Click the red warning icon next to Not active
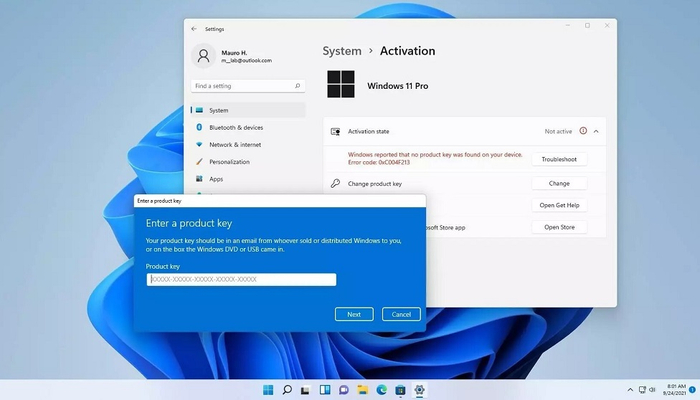Image resolution: width=700 pixels, height=400 pixels. 583,131
